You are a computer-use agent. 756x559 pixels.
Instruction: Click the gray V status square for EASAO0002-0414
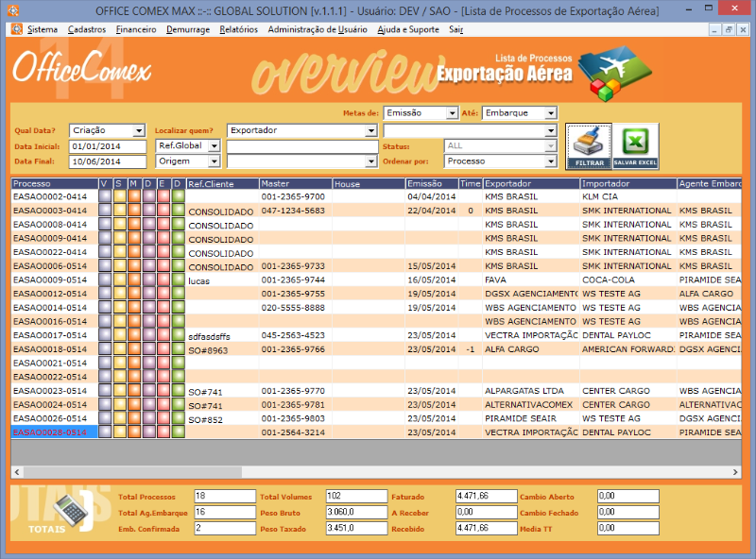(x=104, y=196)
